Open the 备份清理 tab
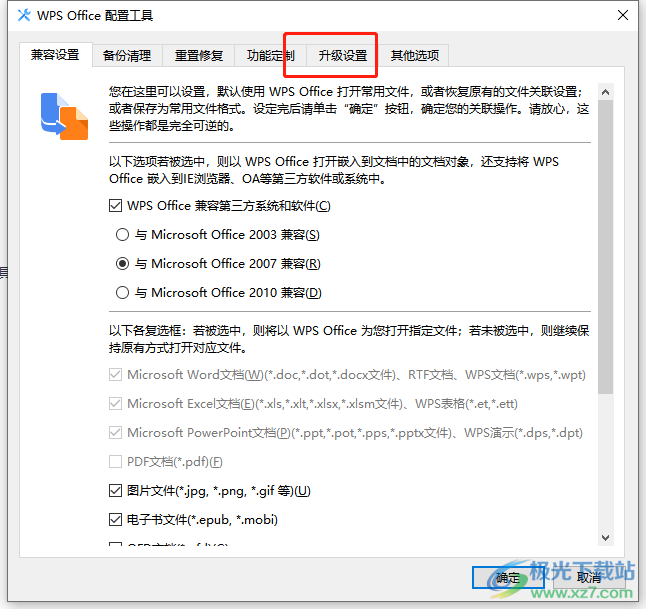 point(127,55)
